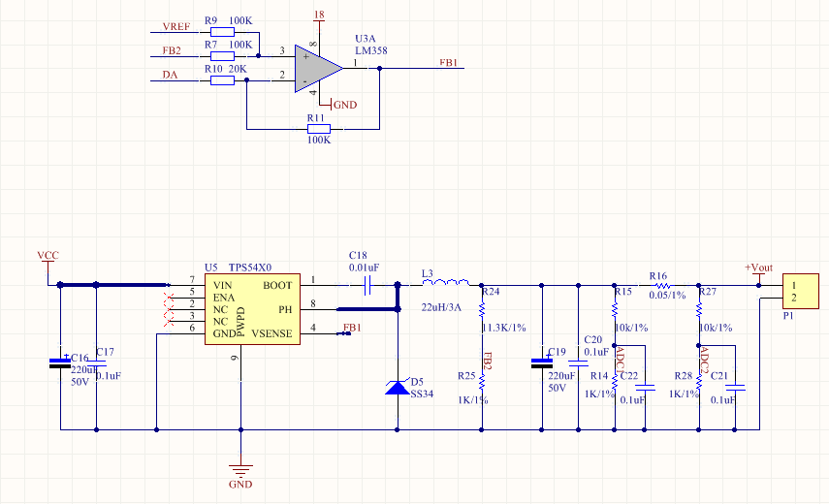Click the 100K value under R11
Image resolution: width=829 pixels, height=504 pixels.
[319, 140]
